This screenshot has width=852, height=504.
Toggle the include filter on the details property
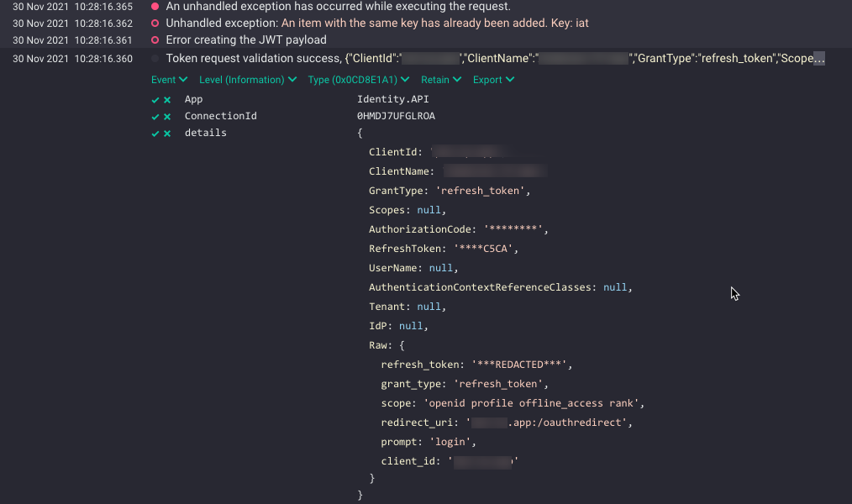pyautogui.click(x=155, y=133)
